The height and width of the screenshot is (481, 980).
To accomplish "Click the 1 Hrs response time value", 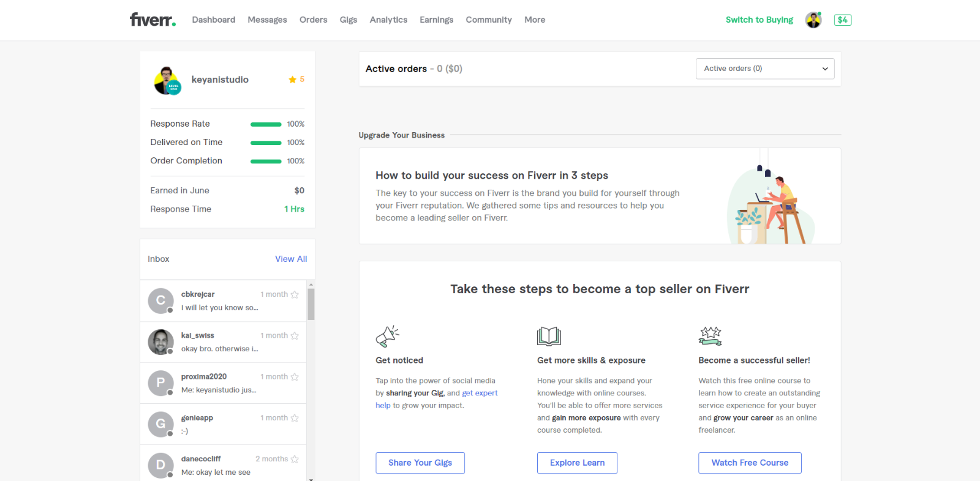I will (x=294, y=209).
